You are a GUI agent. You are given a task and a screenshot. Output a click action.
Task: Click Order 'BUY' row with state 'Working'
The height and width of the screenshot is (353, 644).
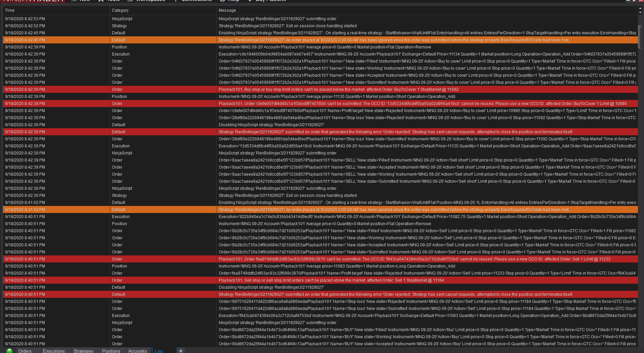pos(320,337)
